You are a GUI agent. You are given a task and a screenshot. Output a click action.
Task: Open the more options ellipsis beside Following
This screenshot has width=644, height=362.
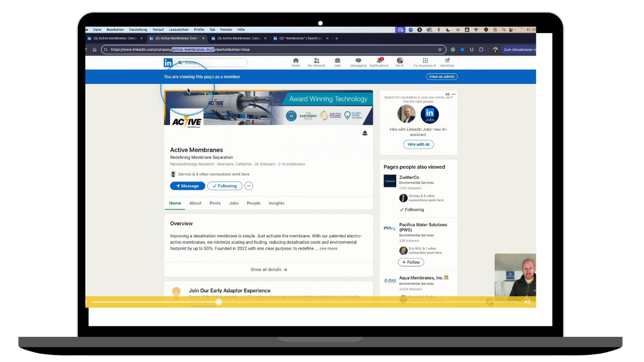coord(249,186)
